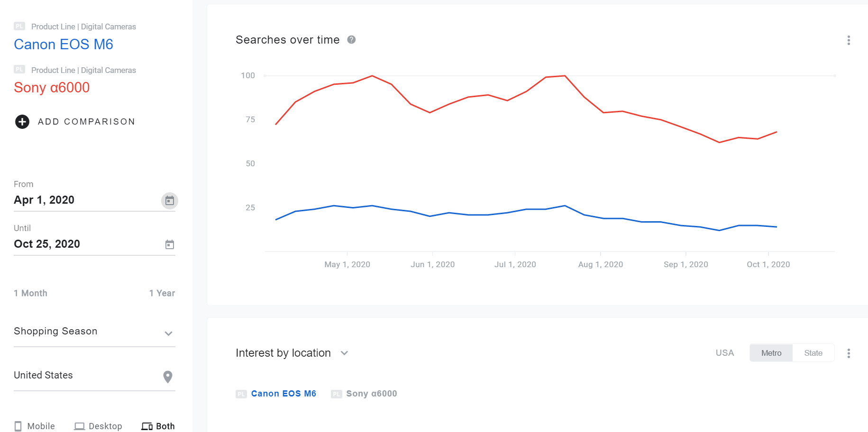Switch location view to Metro
Viewport: 868px width, 432px height.
771,352
